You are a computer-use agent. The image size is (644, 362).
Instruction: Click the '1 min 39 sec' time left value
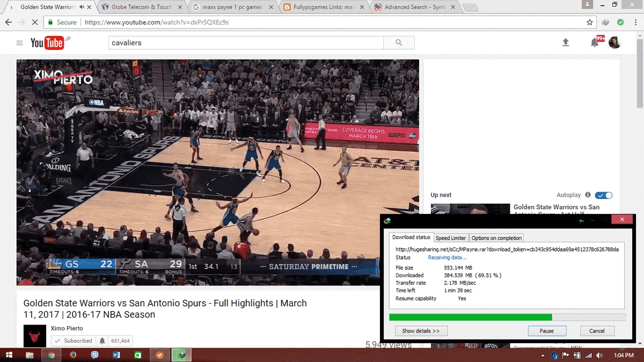click(458, 290)
